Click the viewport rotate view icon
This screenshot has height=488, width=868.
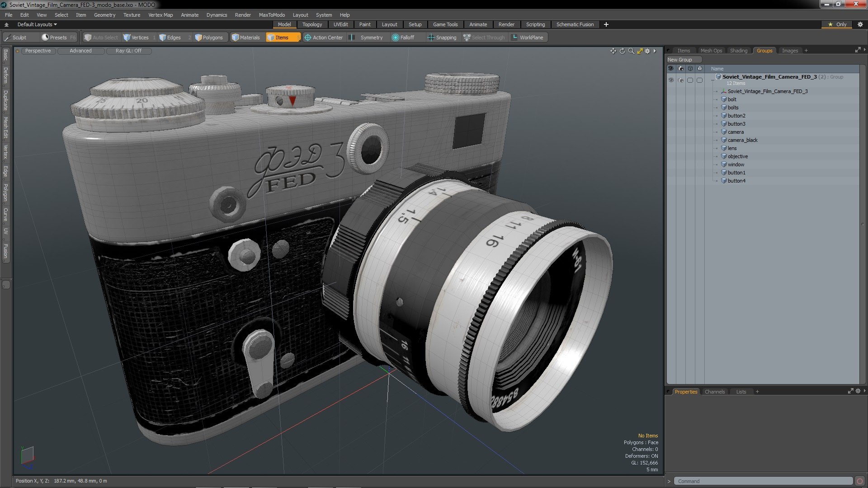tap(622, 51)
